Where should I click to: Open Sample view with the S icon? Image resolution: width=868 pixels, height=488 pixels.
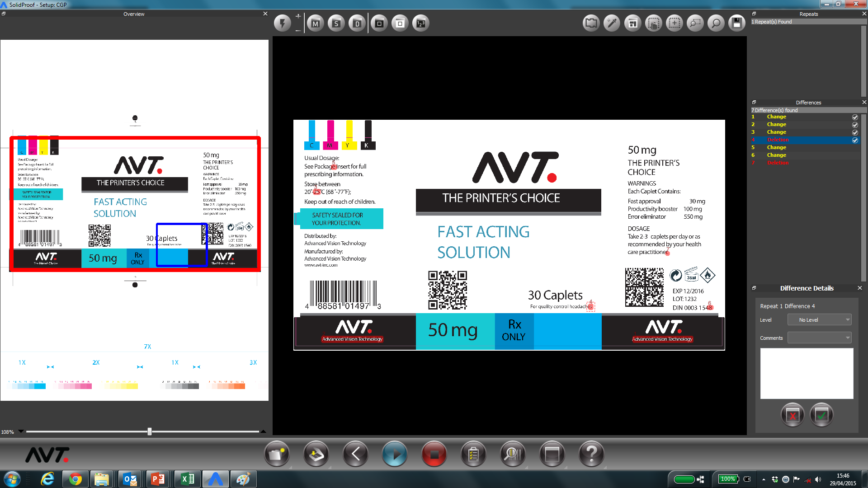coord(336,23)
